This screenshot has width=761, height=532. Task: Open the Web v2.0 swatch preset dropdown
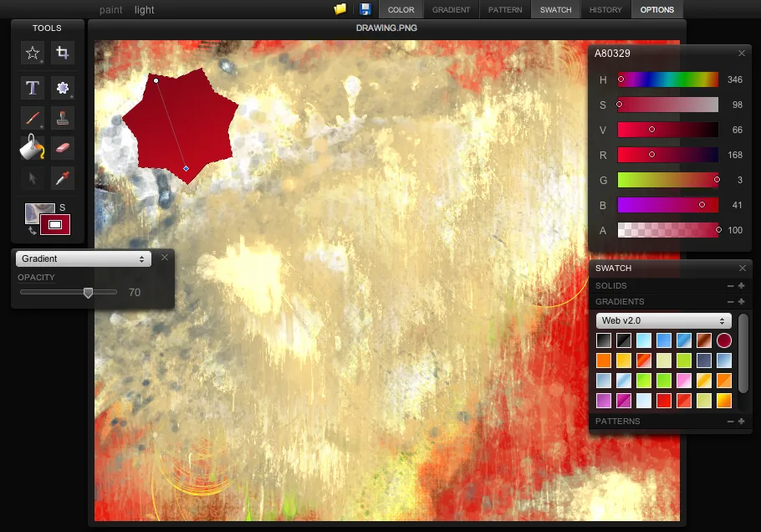(x=663, y=320)
